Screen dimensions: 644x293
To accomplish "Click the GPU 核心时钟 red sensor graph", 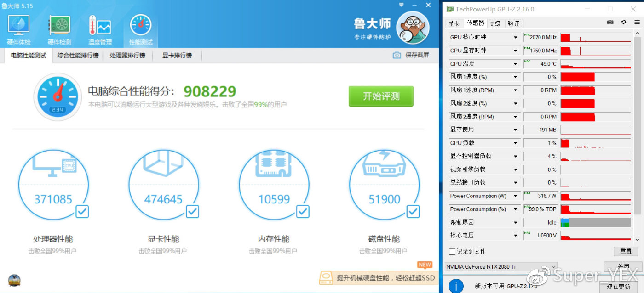I will 596,37.
